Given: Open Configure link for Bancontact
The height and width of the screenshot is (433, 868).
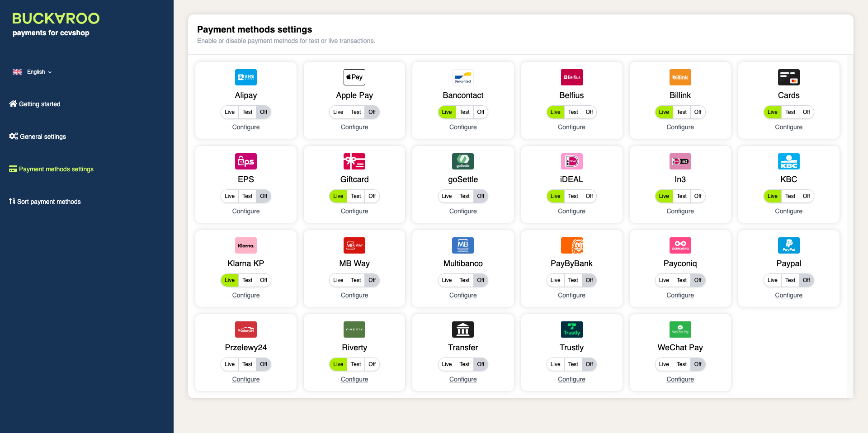Looking at the screenshot, I should [463, 127].
